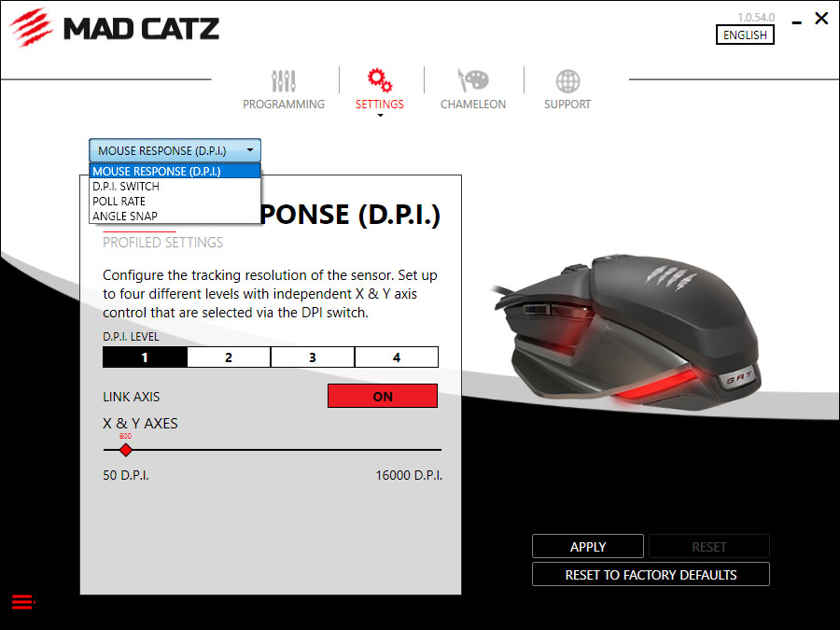Choose POLL RATE from the dropdown list
The image size is (840, 630).
click(175, 202)
